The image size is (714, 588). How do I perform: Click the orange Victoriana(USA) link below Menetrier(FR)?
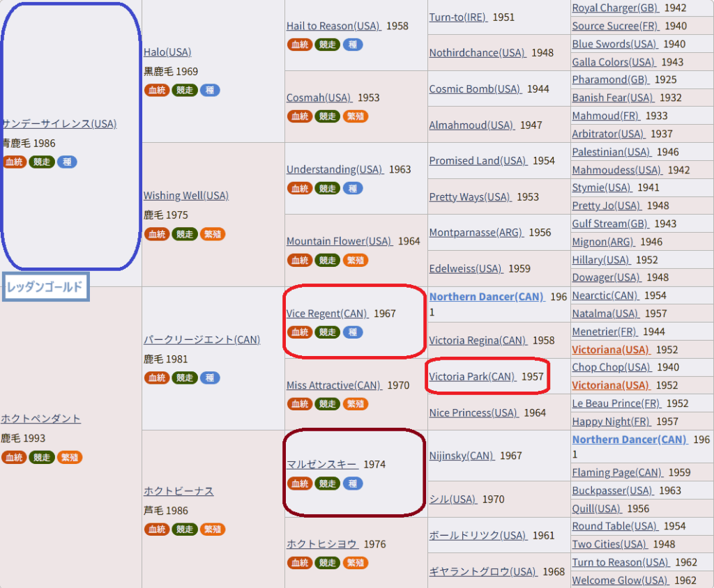610,349
